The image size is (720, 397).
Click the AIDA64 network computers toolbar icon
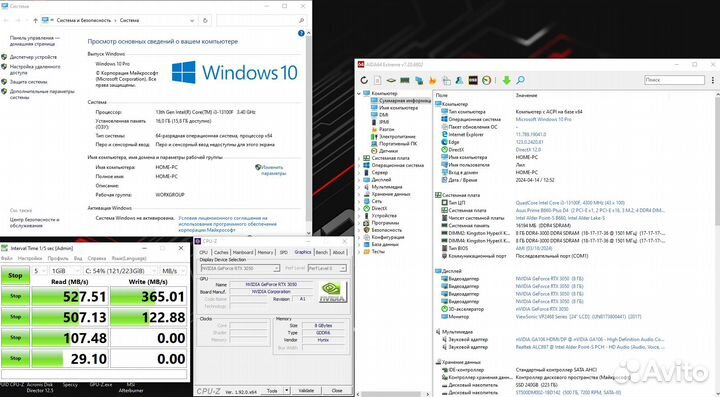(x=419, y=80)
